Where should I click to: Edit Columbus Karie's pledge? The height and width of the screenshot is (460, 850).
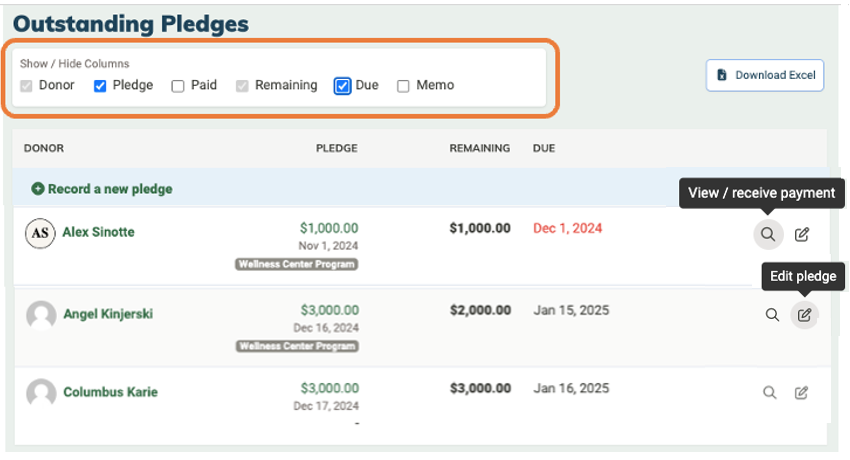pyautogui.click(x=802, y=393)
